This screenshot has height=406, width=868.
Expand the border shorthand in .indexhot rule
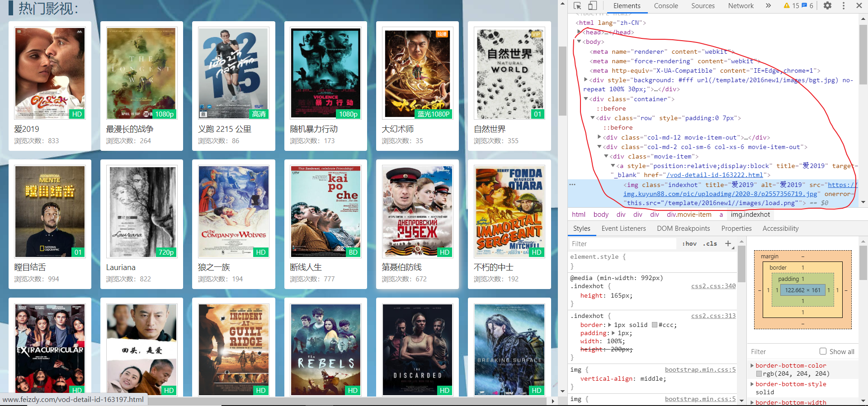pos(609,325)
